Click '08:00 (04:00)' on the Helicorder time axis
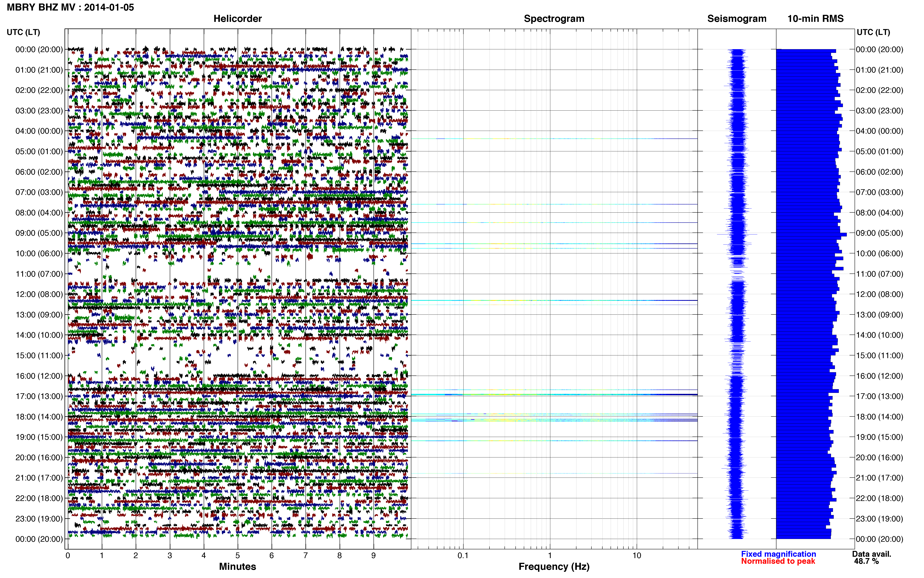Screen dimensions: 924x578 (39, 213)
